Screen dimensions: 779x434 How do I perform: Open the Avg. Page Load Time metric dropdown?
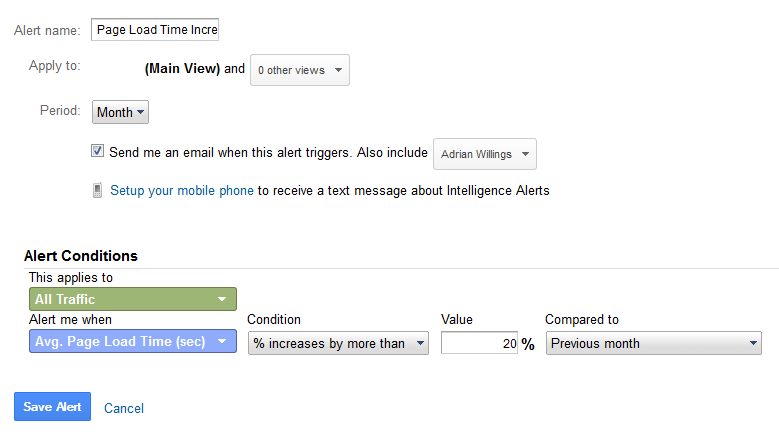pyautogui.click(x=133, y=341)
